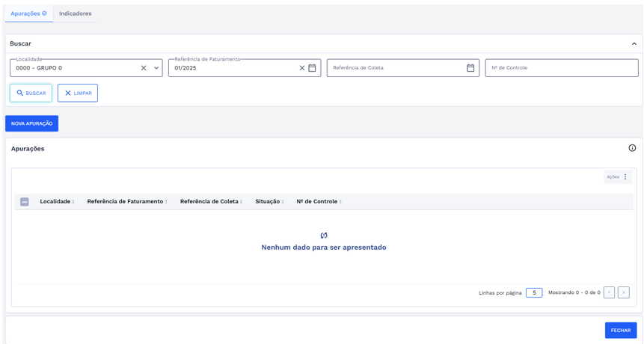Open calendar for Referência de Coleta
644x344 pixels.
pos(470,68)
